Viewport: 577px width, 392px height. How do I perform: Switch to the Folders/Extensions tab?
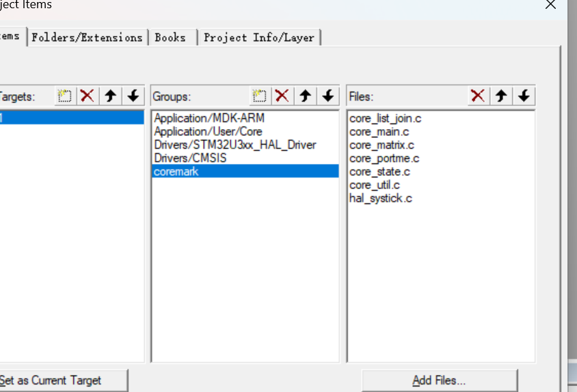(x=88, y=38)
